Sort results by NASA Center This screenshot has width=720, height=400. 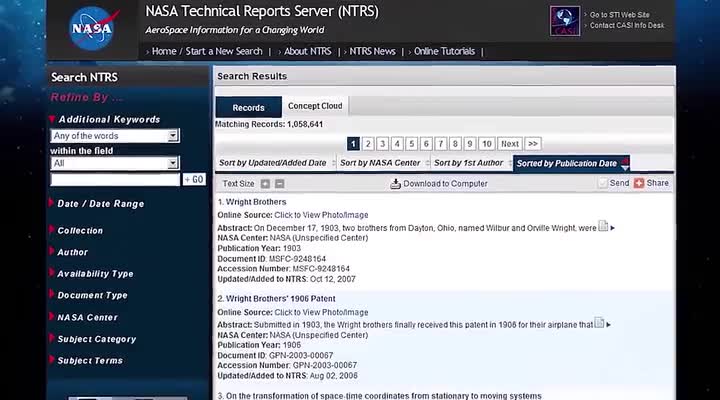click(x=380, y=163)
